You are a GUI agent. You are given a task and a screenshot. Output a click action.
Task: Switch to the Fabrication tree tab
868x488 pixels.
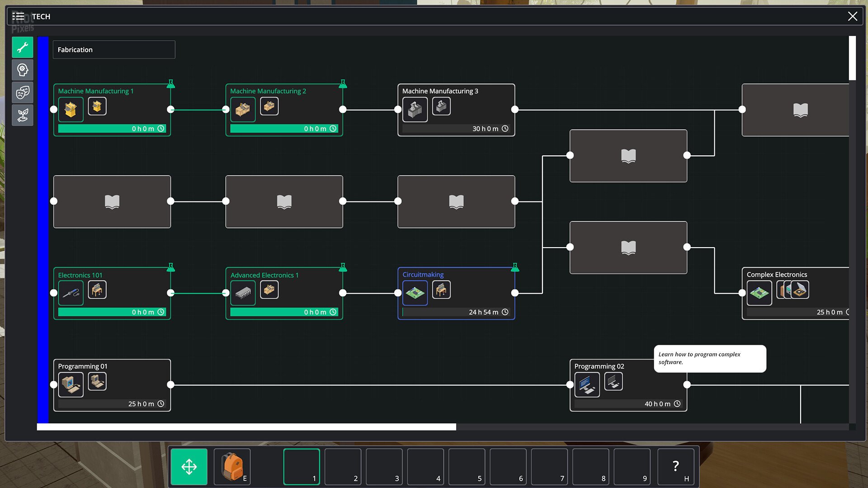coord(113,49)
